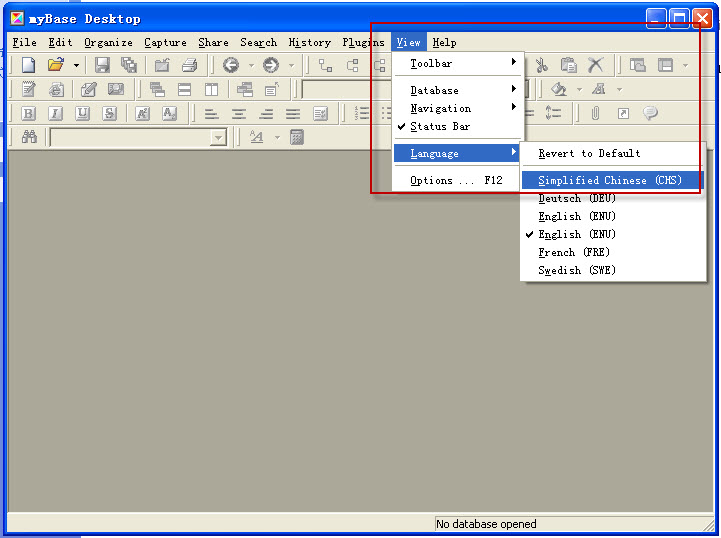Click the printer icon

point(189,65)
